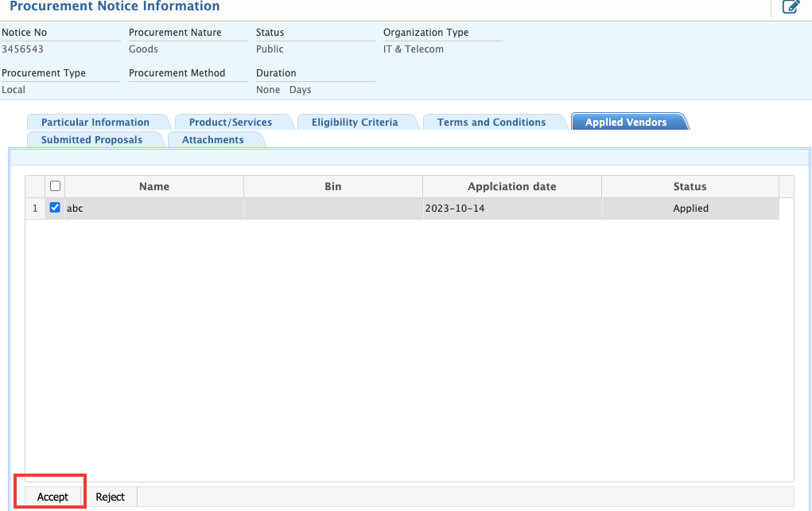This screenshot has height=511, width=812.
Task: Click the Bin column header
Action: coord(332,185)
